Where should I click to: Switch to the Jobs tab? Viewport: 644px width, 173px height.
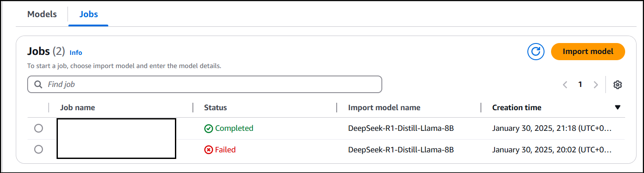89,14
